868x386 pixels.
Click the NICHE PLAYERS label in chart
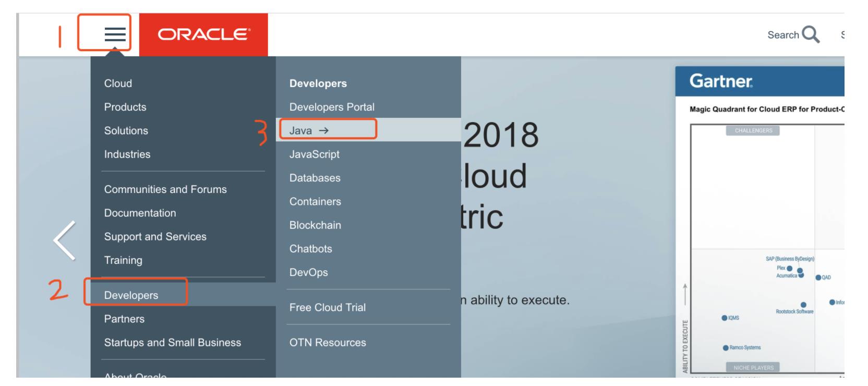click(x=753, y=367)
